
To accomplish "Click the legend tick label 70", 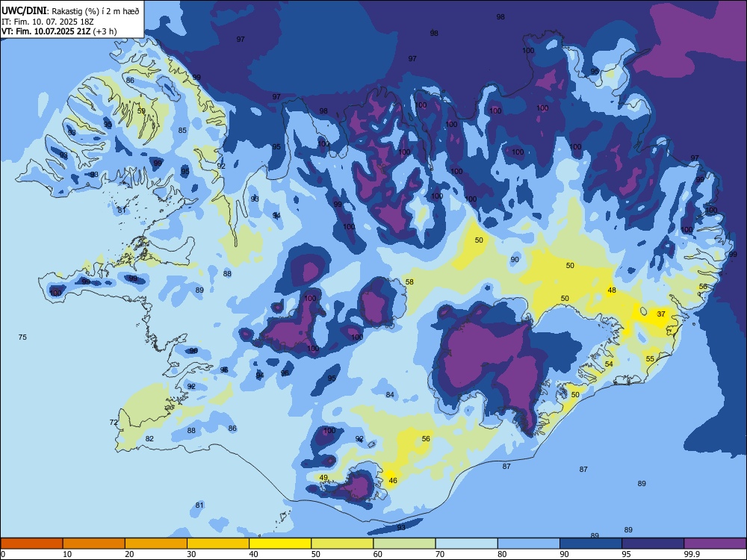I will tap(440, 554).
